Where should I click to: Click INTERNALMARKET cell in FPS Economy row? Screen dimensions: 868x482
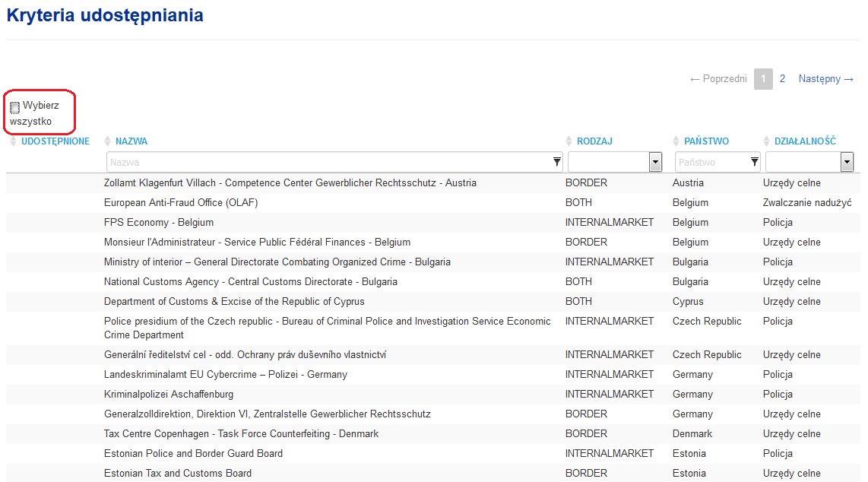(x=610, y=223)
